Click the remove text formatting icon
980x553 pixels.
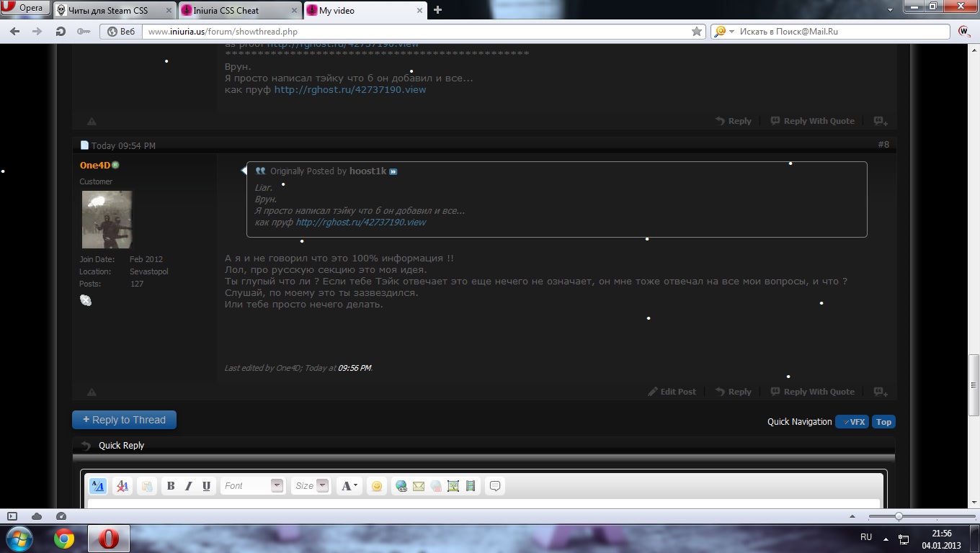point(122,486)
